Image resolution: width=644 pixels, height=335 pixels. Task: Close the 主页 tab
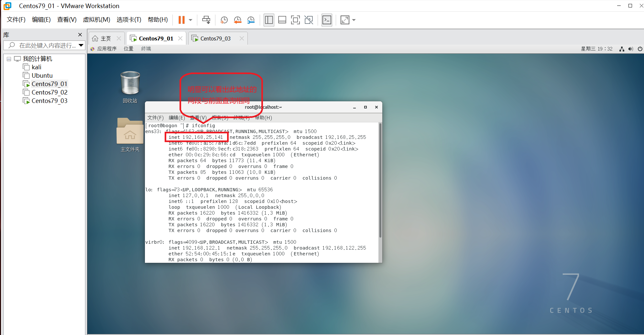point(119,38)
